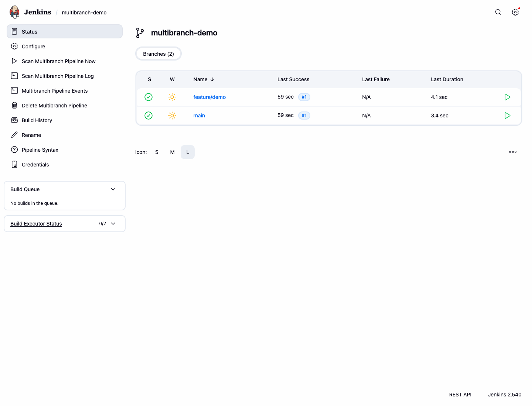
Task: Open the REST API link
Action: [460, 395]
